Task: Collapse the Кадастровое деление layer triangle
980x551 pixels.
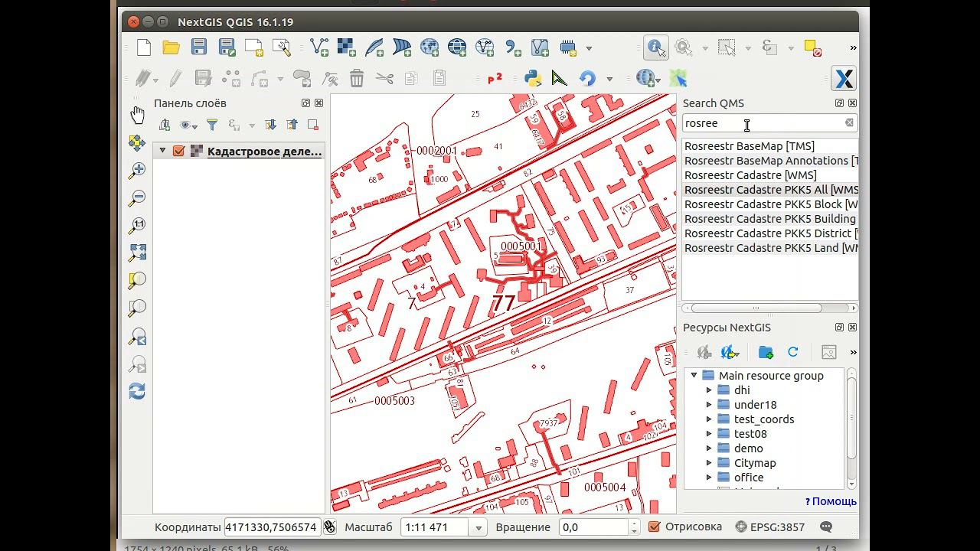Action: pos(162,152)
